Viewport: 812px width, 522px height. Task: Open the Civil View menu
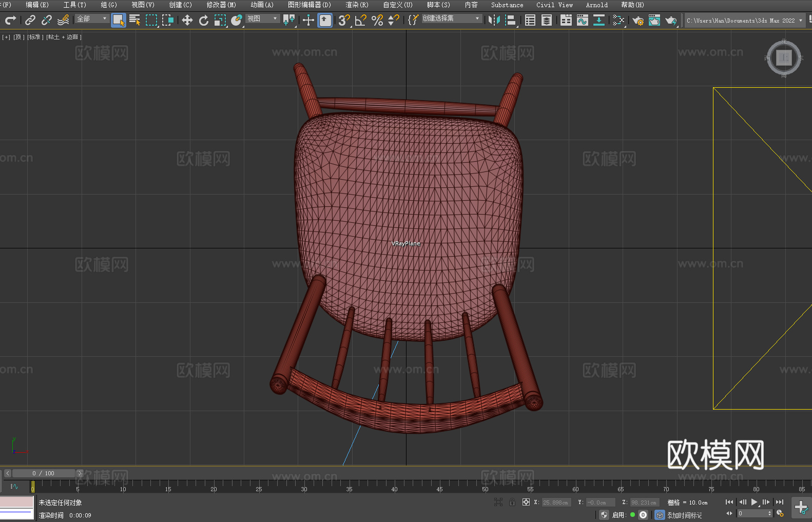pyautogui.click(x=555, y=5)
